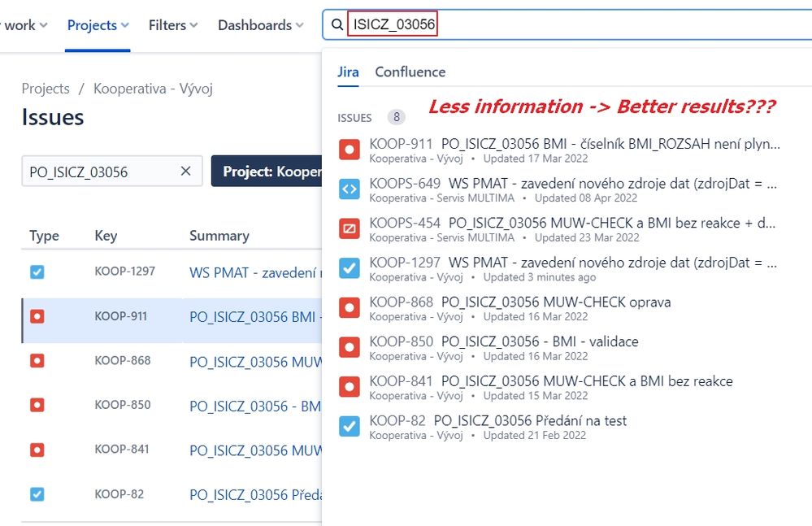Image resolution: width=812 pixels, height=526 pixels.
Task: Click the issues count badge showing 8
Action: (396, 117)
